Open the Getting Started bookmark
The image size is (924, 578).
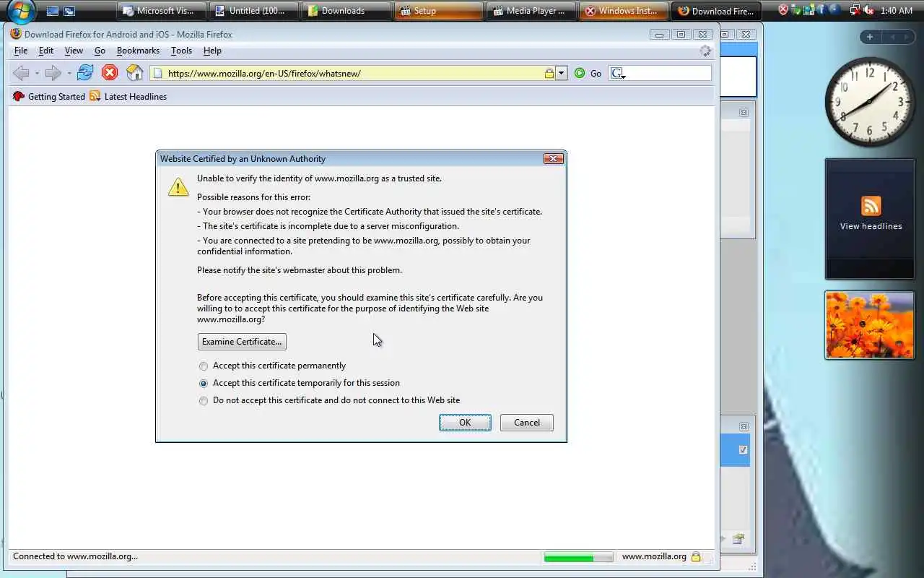(49, 96)
